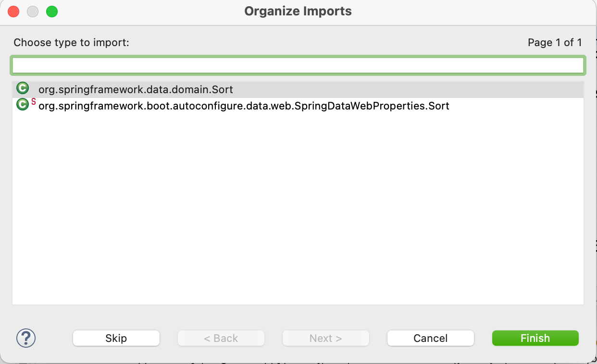597x364 pixels.
Task: Click the green zoom window button
Action: 52,12
